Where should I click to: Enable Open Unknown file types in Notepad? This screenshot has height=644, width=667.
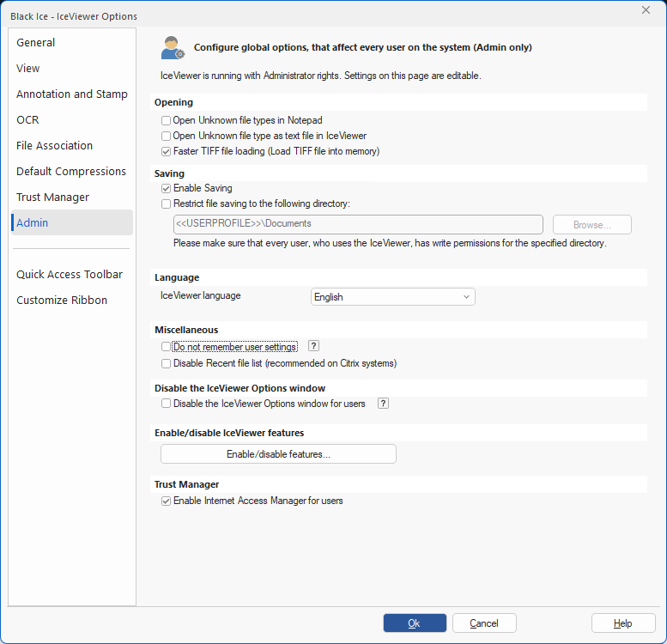click(167, 121)
